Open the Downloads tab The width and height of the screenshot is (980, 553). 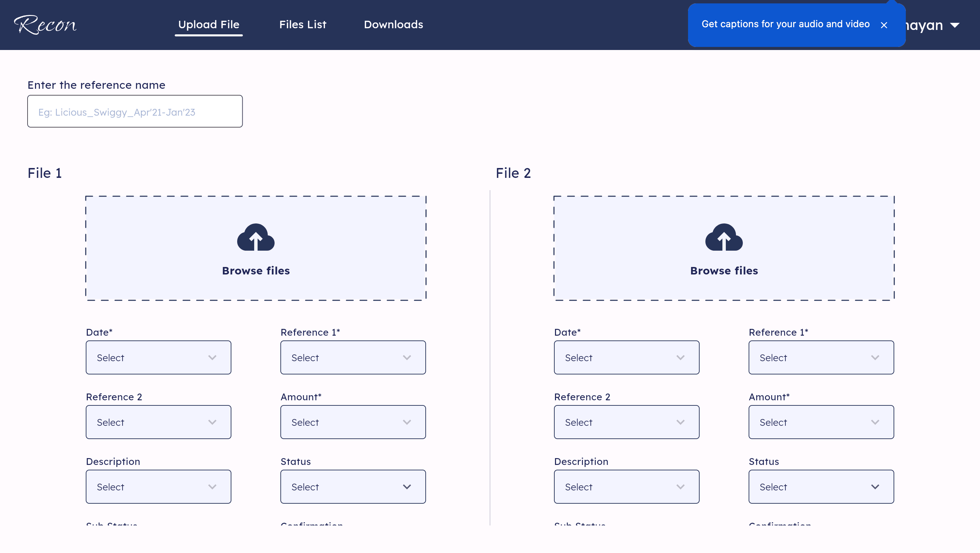click(393, 25)
